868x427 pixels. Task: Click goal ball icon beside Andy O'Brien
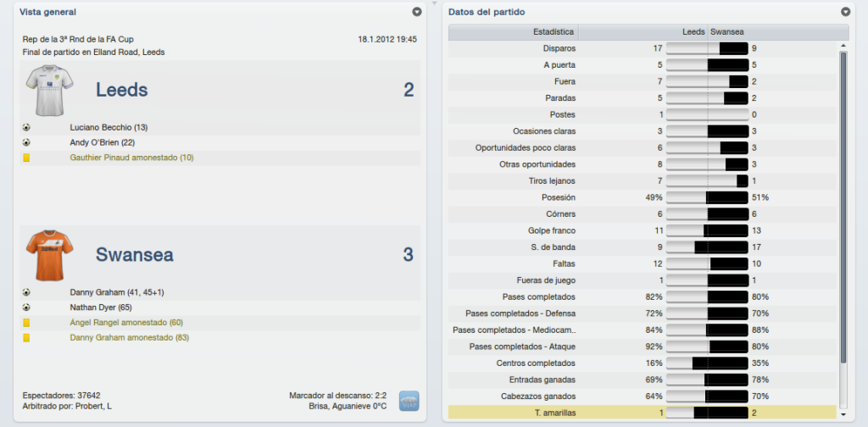pos(26,142)
